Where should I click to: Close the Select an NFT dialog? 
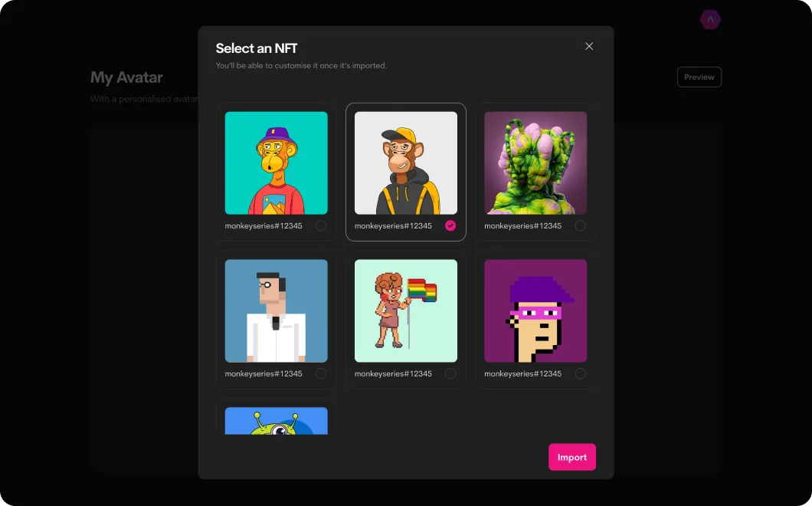pyautogui.click(x=589, y=46)
